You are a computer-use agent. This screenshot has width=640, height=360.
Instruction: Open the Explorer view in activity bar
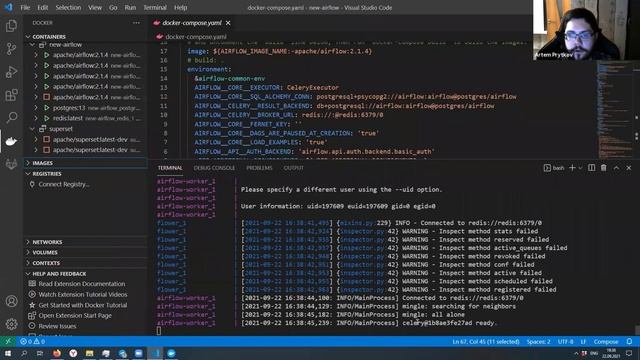coord(11,26)
